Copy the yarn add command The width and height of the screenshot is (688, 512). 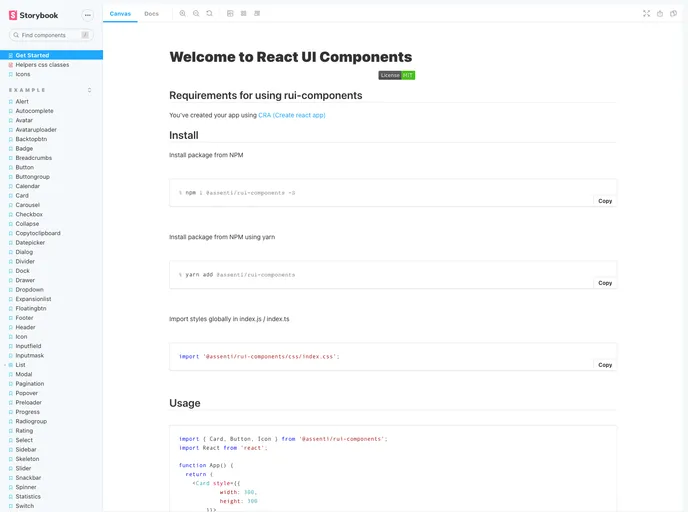coord(605,283)
